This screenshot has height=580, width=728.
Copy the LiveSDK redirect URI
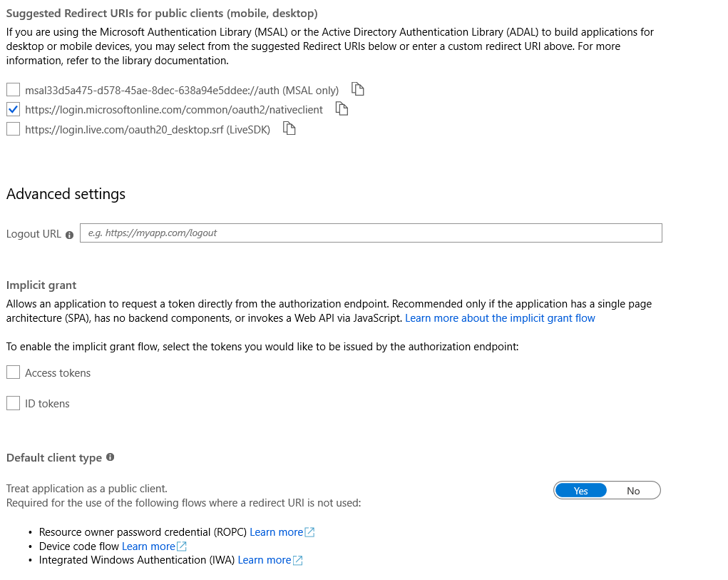tap(289, 128)
